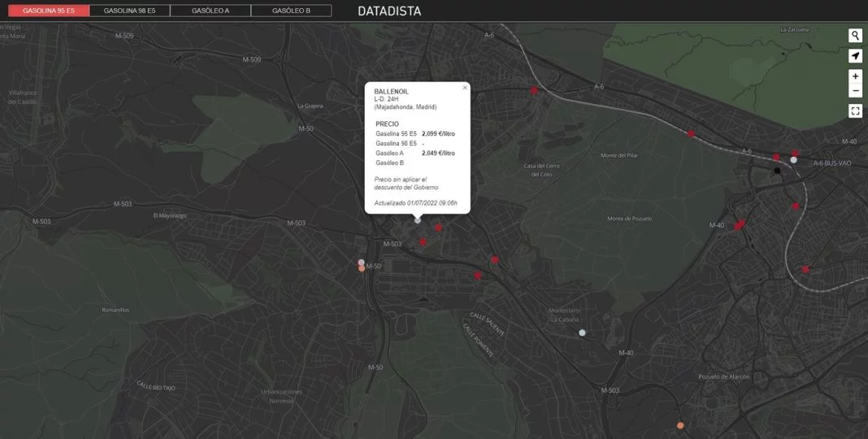
Task: Click red station marker on A-6 above Monte del Pilar
Action: click(691, 133)
